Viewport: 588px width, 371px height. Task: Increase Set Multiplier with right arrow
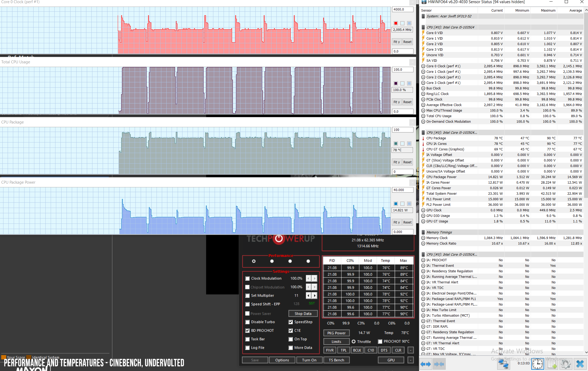(x=314, y=296)
